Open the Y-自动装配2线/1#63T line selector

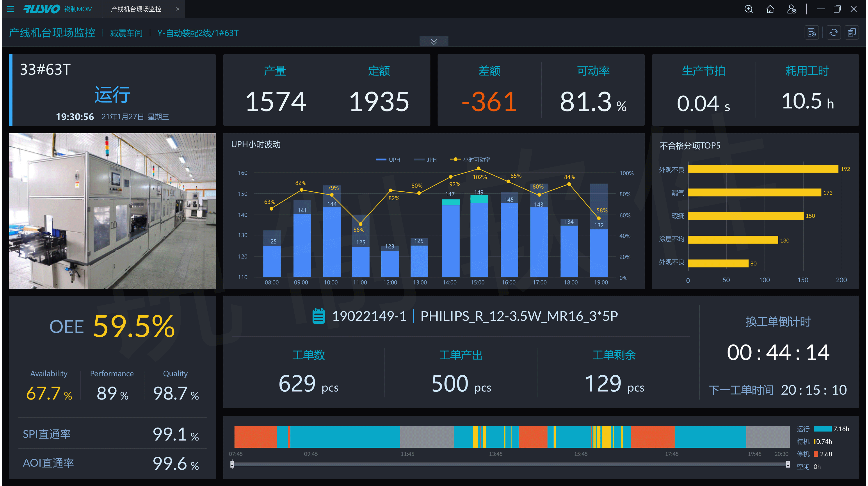pyautogui.click(x=198, y=33)
